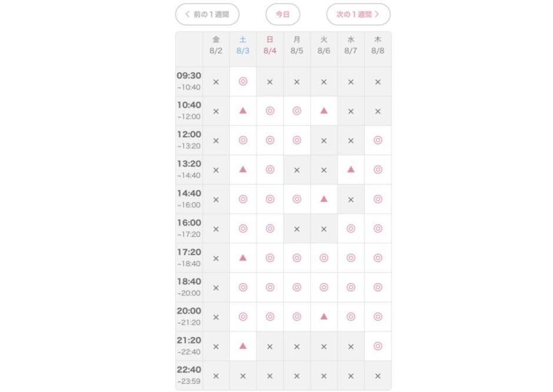Pick the 8/6 10:40 triangle slot
The width and height of the screenshot is (553, 392).
[x=324, y=111]
